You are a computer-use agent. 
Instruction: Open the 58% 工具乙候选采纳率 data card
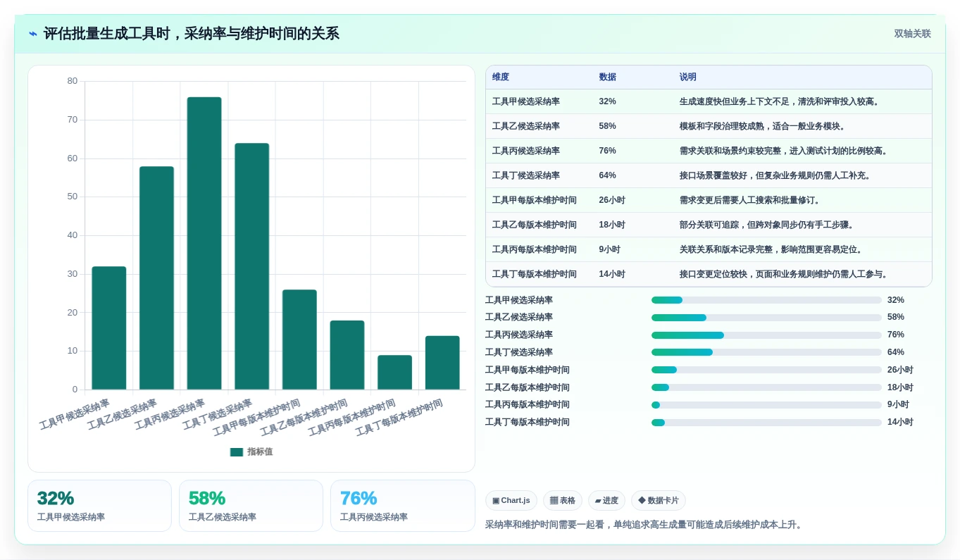click(251, 506)
